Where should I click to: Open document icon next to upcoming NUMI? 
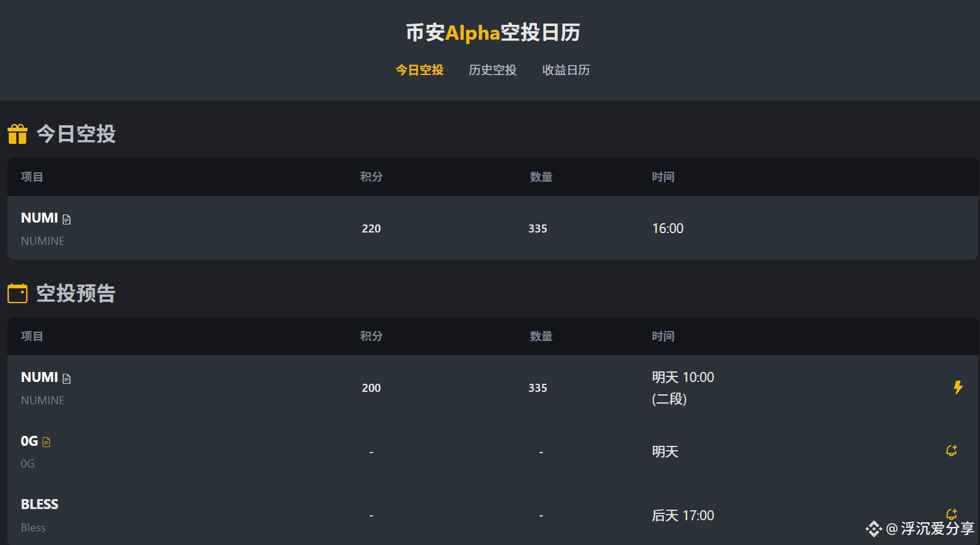point(67,379)
